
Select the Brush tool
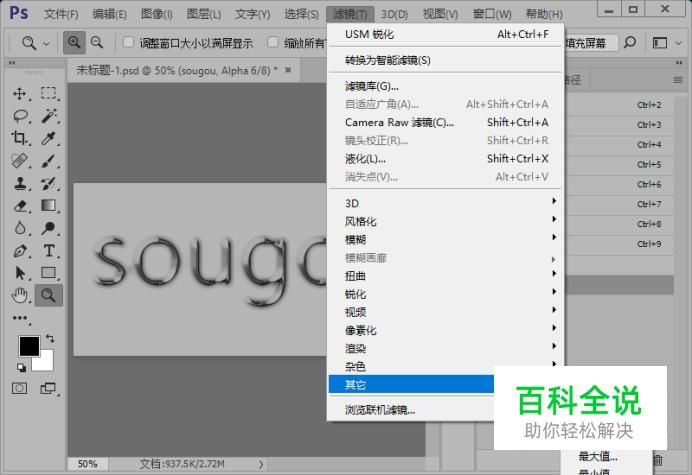click(49, 161)
